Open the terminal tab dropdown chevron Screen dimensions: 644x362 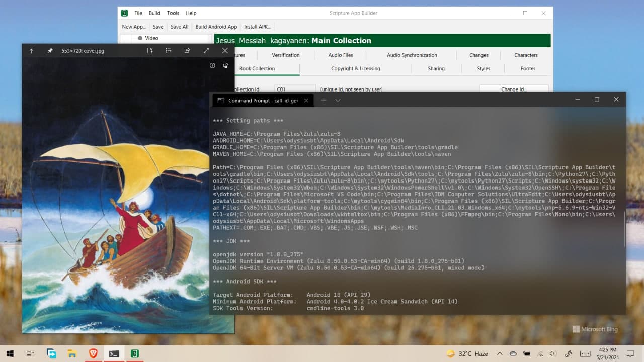[x=338, y=100]
